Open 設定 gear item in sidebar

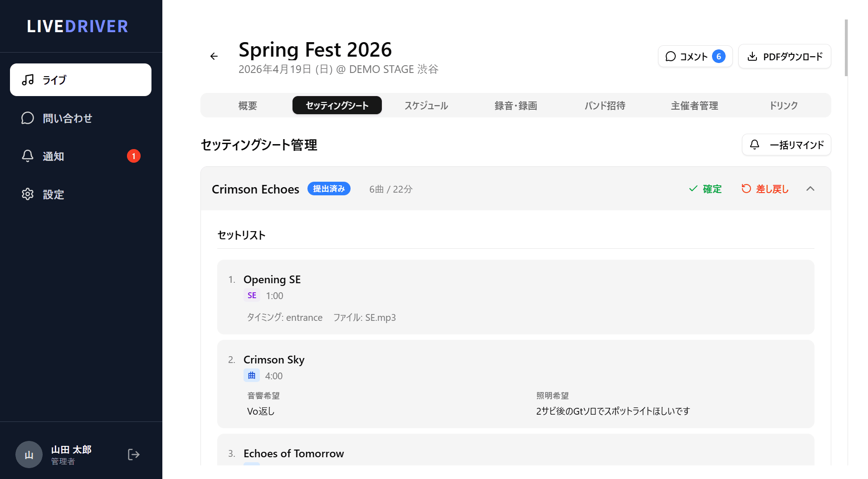(x=81, y=194)
